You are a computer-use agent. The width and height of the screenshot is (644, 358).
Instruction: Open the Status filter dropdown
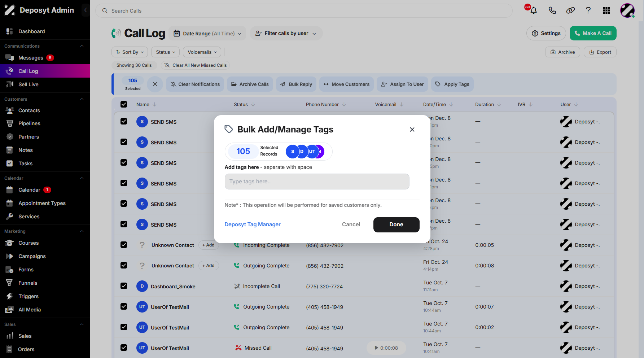[166, 52]
